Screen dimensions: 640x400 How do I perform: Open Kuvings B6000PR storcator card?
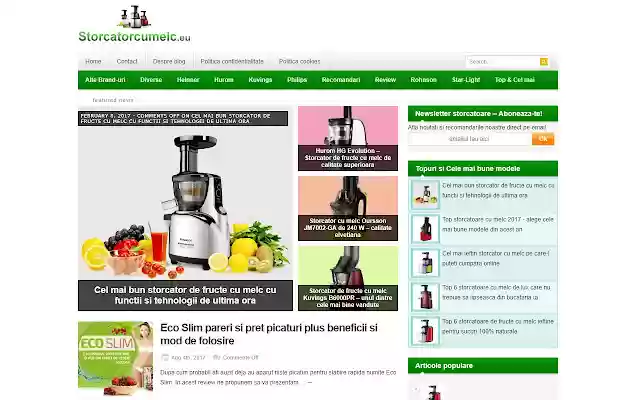pyautogui.click(x=348, y=278)
